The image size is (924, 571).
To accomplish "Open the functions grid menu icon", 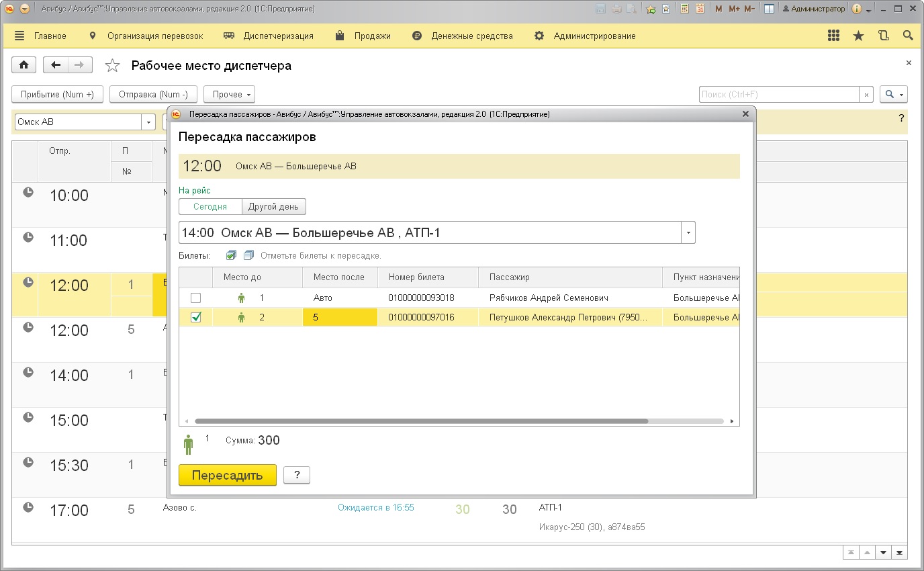I will (x=833, y=36).
